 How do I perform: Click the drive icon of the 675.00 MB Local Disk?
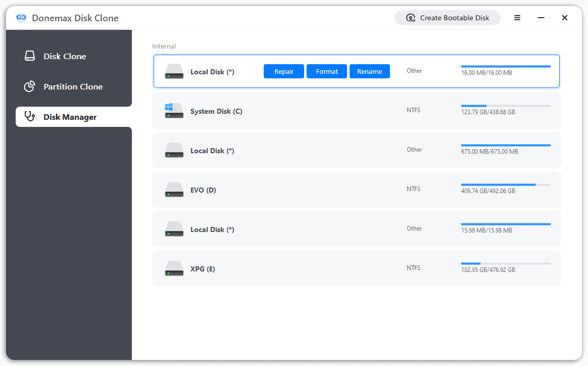click(174, 150)
